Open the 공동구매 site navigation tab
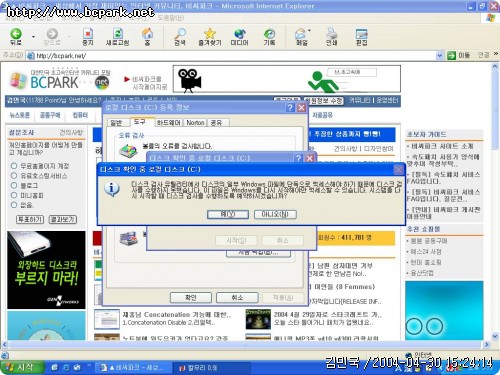The image size is (500, 375). coord(50,115)
